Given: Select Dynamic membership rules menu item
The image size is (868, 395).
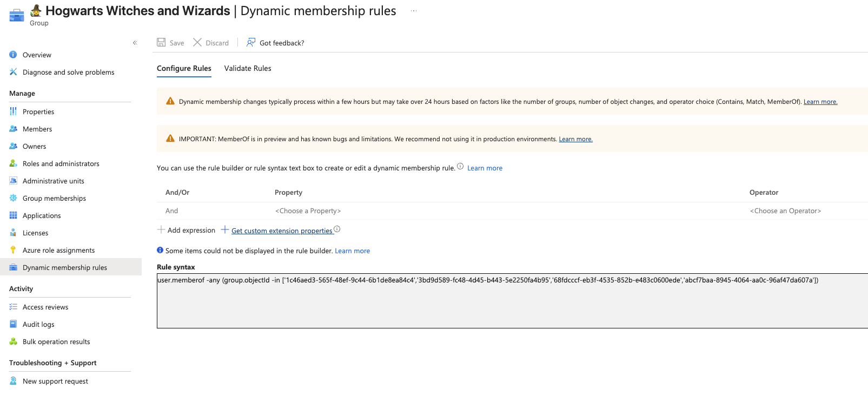Looking at the screenshot, I should pos(70,267).
